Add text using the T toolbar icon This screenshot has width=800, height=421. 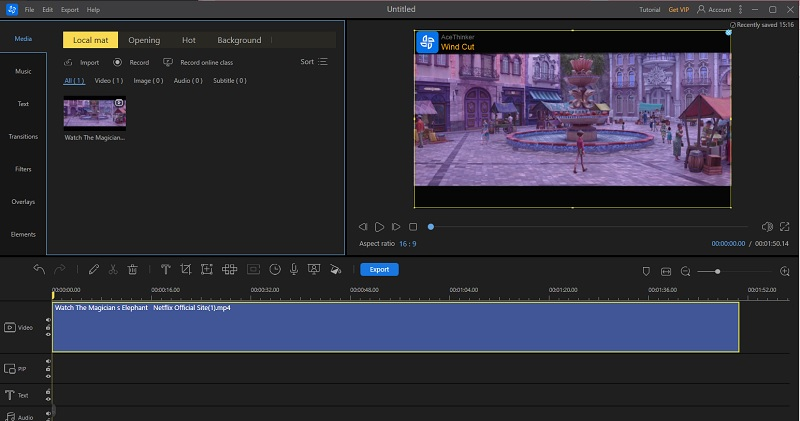point(165,269)
